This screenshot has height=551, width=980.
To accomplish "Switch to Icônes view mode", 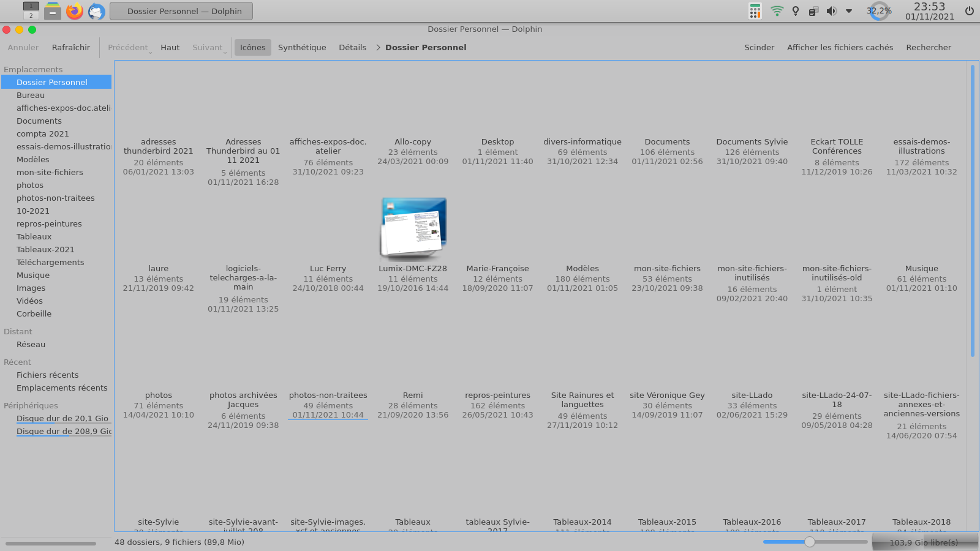I will 253,47.
